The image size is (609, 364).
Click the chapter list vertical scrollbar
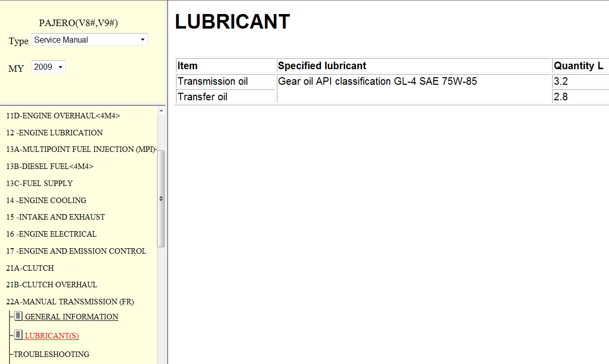pyautogui.click(x=161, y=199)
